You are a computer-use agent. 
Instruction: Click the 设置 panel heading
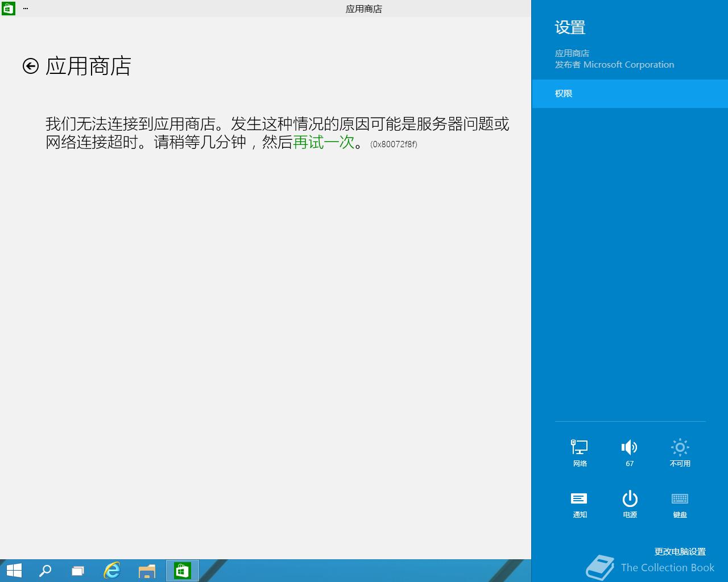(x=570, y=27)
